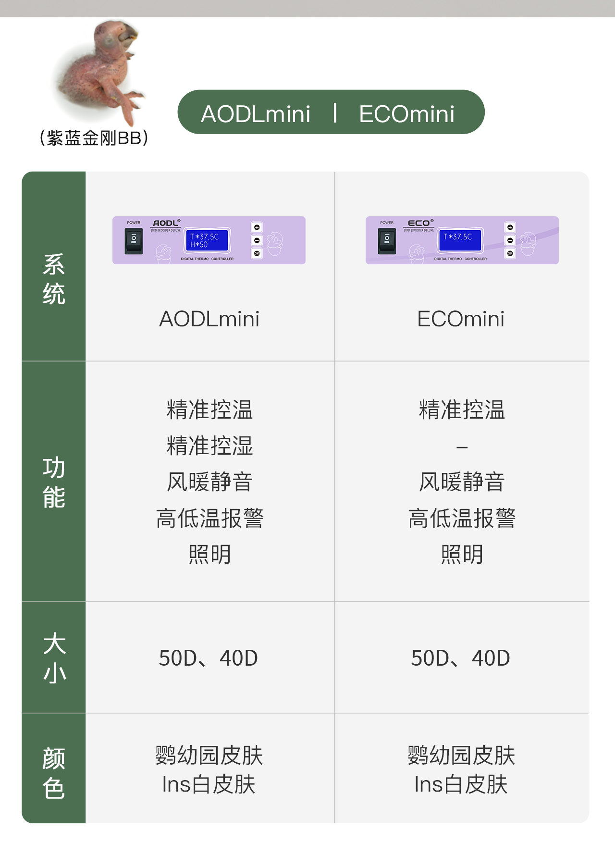Click the 颜色 row header
This screenshot has height=868, width=615.
54,773
